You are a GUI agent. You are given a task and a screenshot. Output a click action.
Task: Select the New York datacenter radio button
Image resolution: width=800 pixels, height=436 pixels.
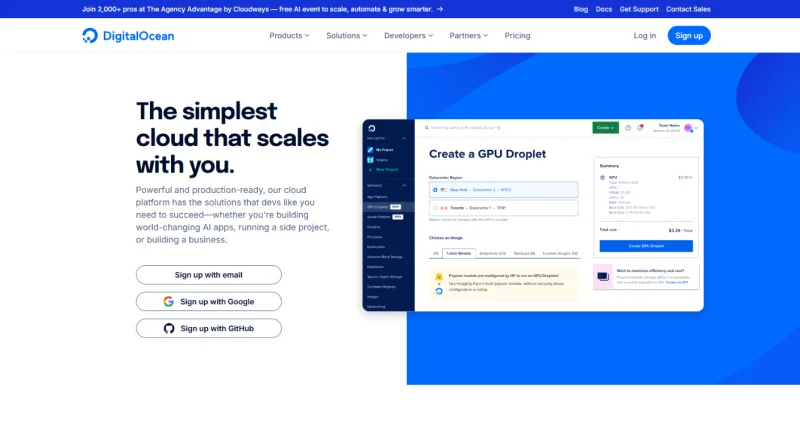click(x=435, y=190)
